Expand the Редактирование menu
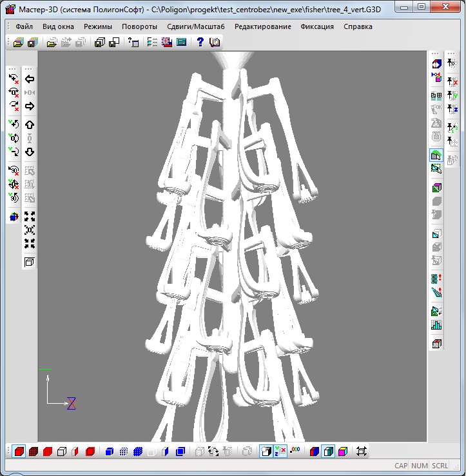This screenshot has height=476, width=466. tap(262, 27)
